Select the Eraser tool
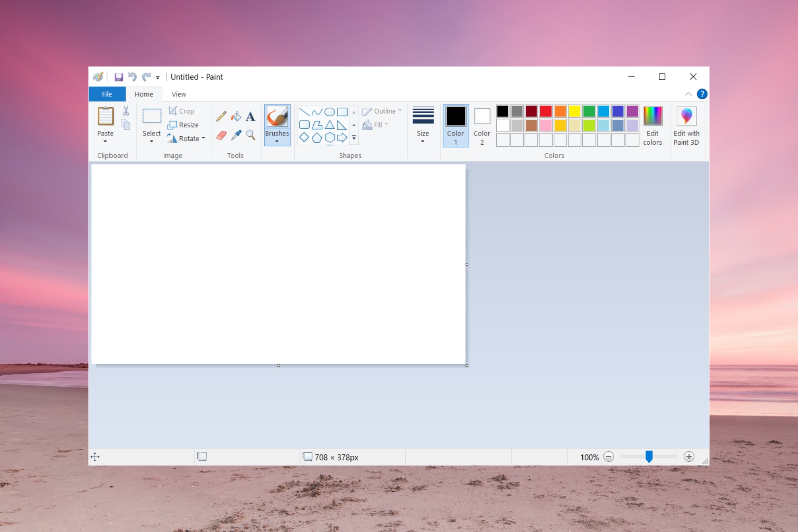Screen dimensions: 798x532 pyautogui.click(x=221, y=133)
